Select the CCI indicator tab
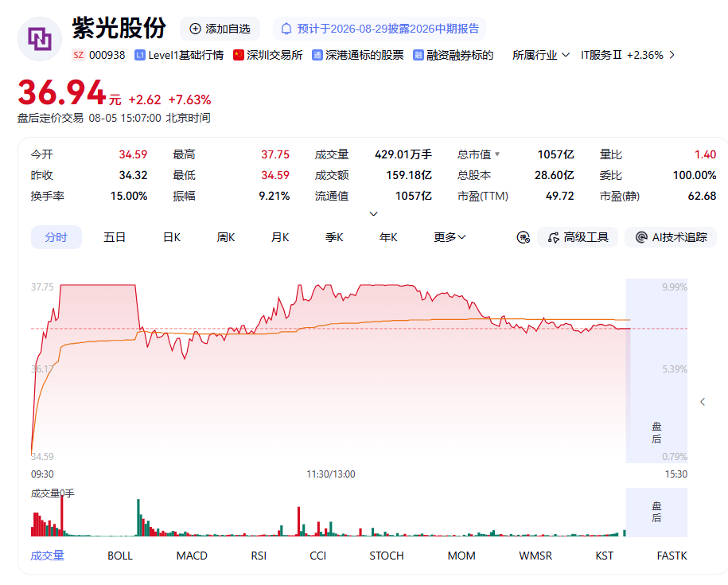The width and height of the screenshot is (728, 585). (x=318, y=556)
